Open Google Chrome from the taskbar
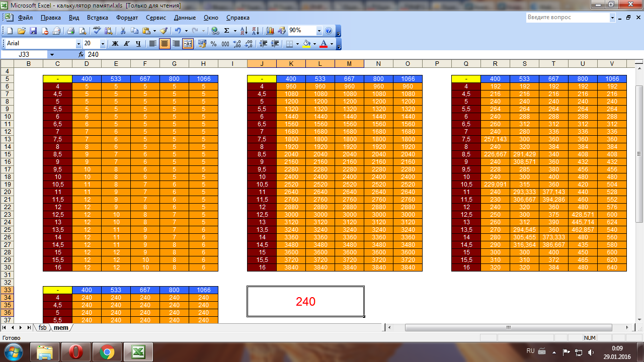644x362 pixels. pos(107,352)
